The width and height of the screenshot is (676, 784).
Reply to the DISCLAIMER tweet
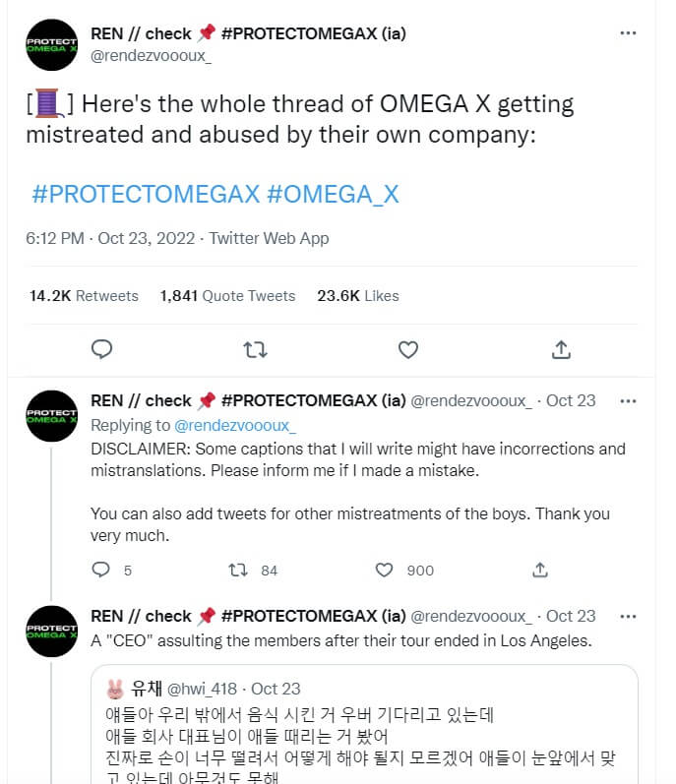tap(100, 570)
